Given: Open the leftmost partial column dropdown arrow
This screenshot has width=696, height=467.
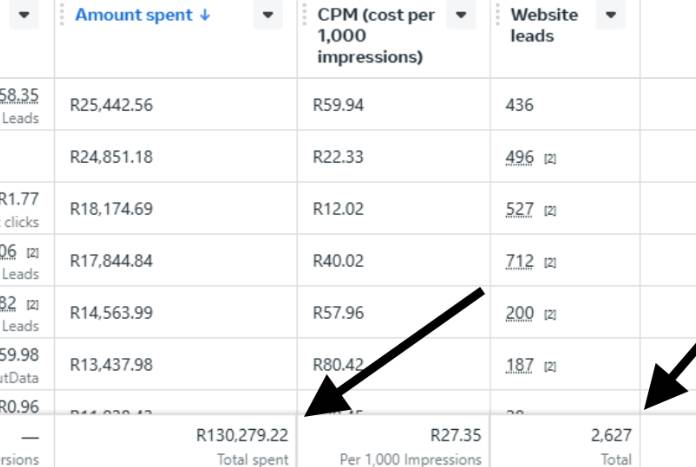Looking at the screenshot, I should point(24,15).
